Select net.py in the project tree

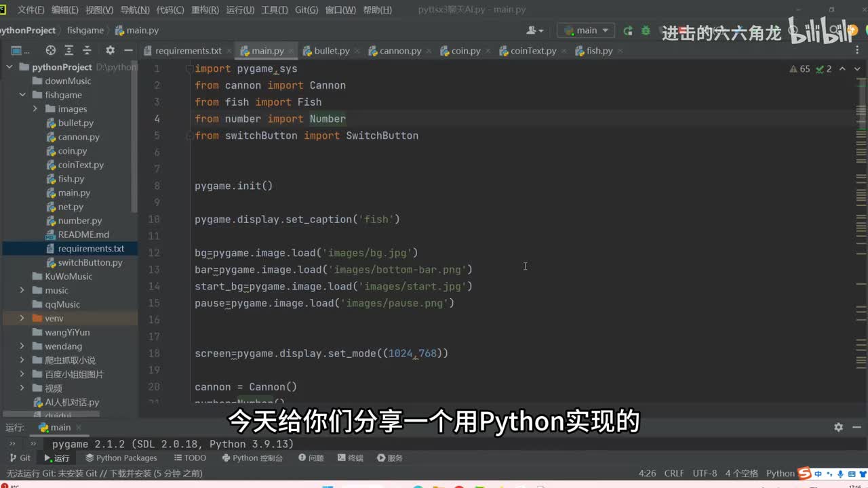(71, 207)
